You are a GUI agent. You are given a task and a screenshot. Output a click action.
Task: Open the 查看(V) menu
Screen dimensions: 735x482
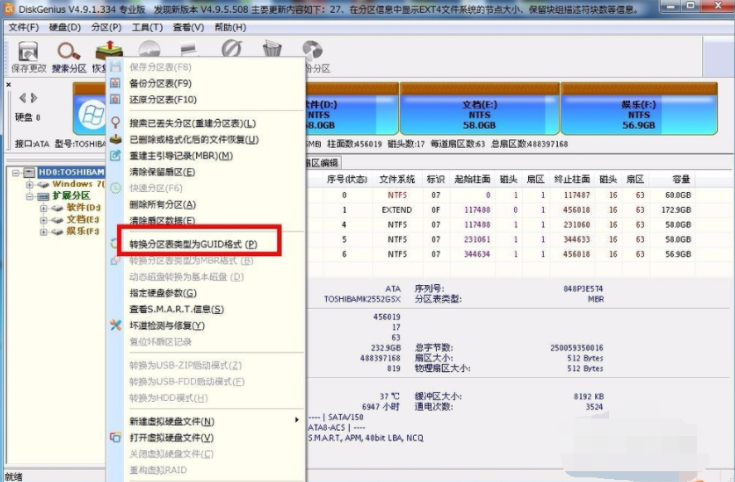(x=188, y=27)
